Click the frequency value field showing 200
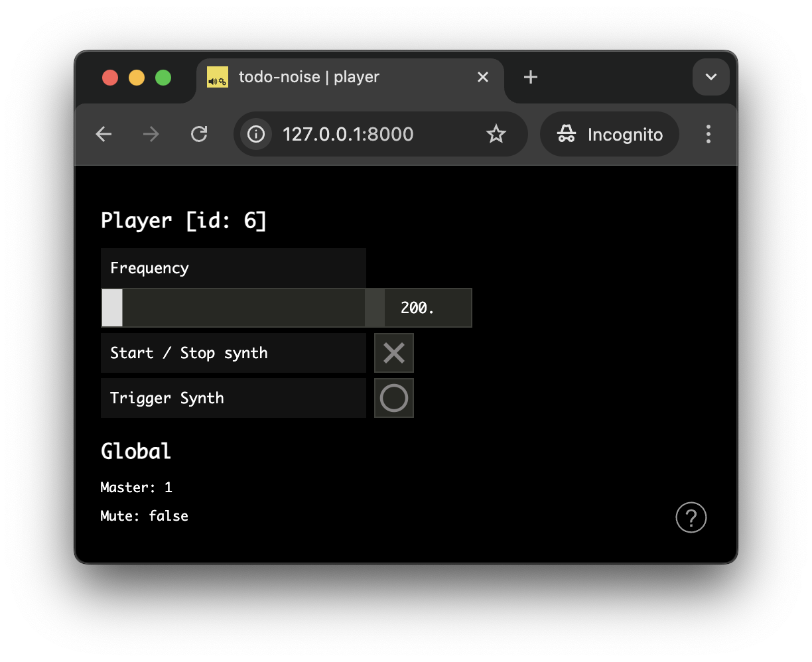Screen dimensions: 812x662 pos(419,307)
